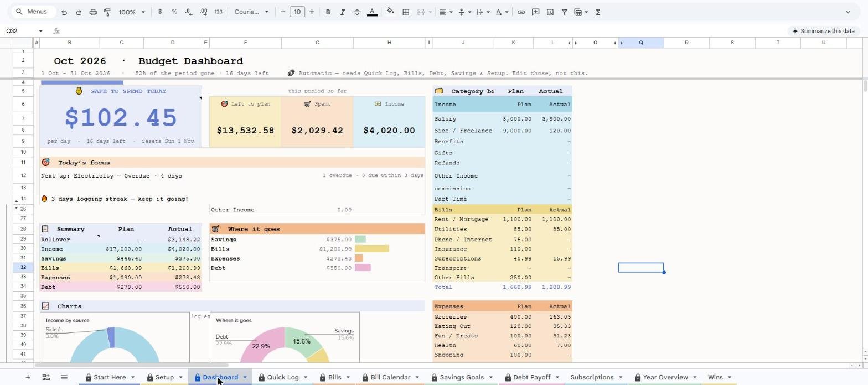Click the Spent value $2,029.42

coord(317,131)
